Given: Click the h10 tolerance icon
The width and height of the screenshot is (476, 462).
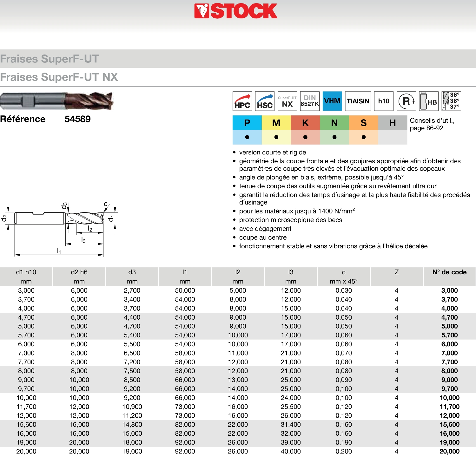Looking at the screenshot, I should tap(384, 101).
